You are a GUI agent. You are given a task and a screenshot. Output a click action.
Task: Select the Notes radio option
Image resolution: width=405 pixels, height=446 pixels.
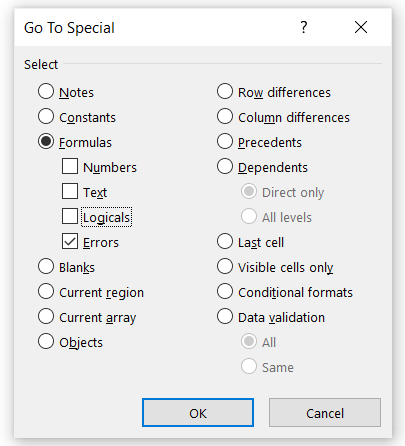pyautogui.click(x=46, y=91)
